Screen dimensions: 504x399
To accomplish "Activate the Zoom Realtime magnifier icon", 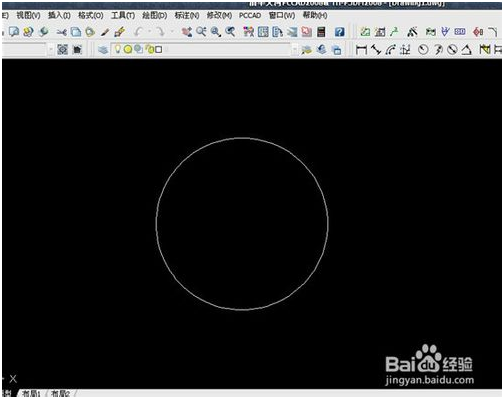I will coord(201,32).
